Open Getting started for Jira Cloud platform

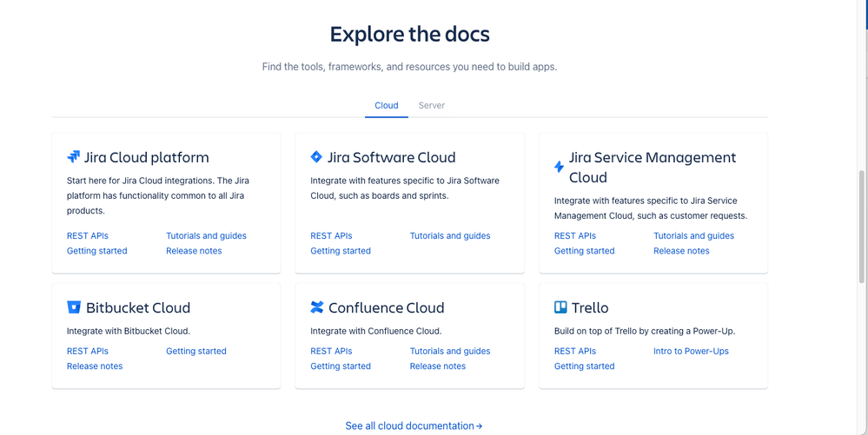(x=96, y=251)
